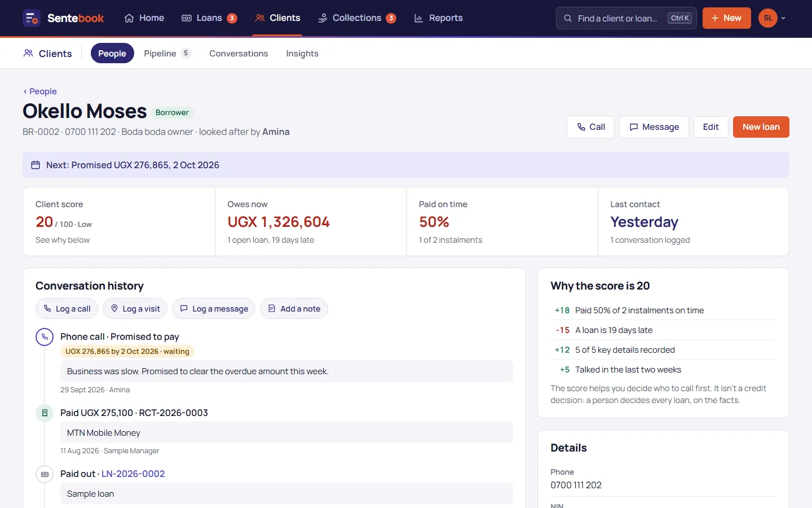Click the Add a note chip
The height and width of the screenshot is (508, 812).
click(294, 309)
